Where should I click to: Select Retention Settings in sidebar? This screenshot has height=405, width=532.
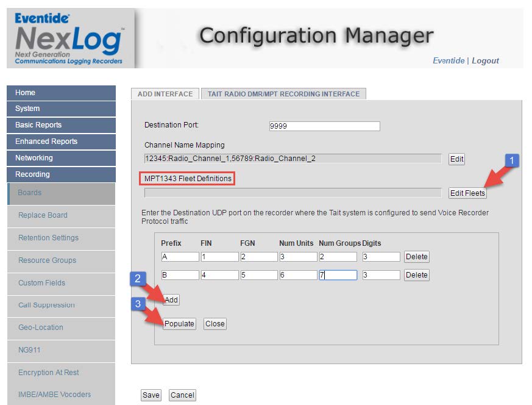[x=48, y=238]
